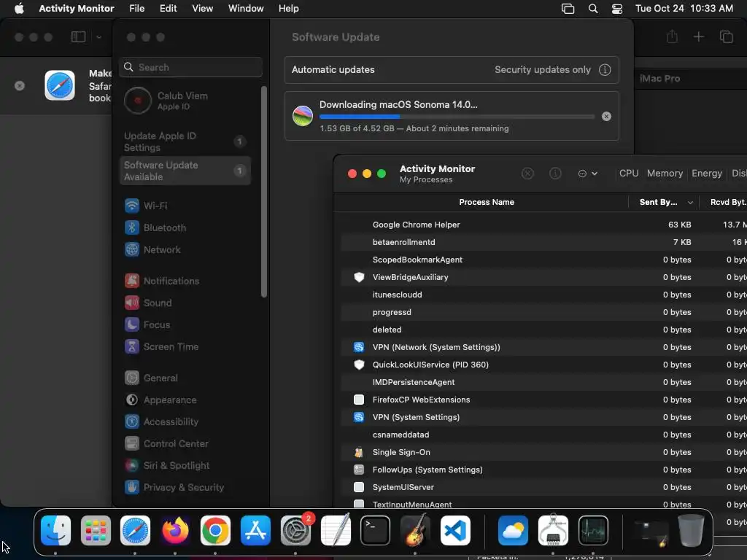Launch Visual Studio Code from Dock

pos(455,530)
